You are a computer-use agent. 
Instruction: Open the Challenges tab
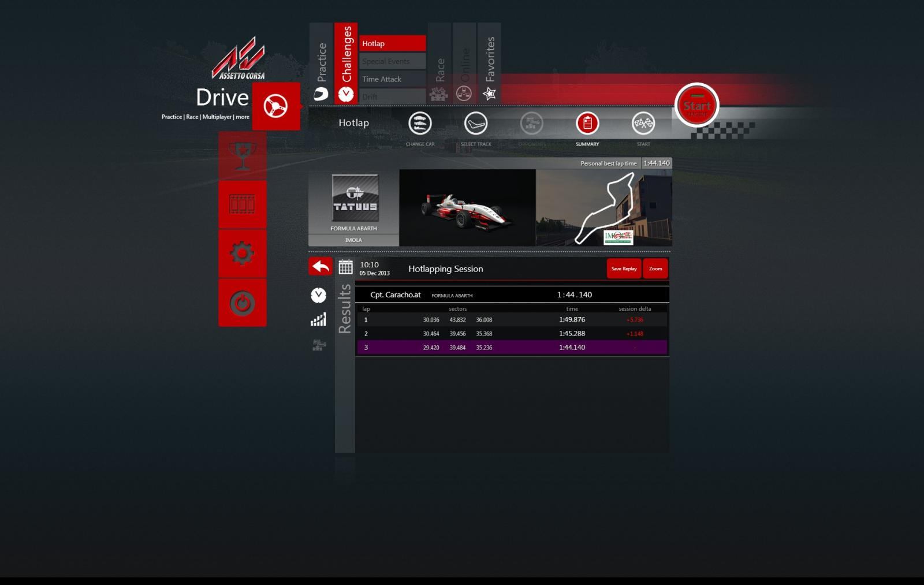[x=346, y=64]
